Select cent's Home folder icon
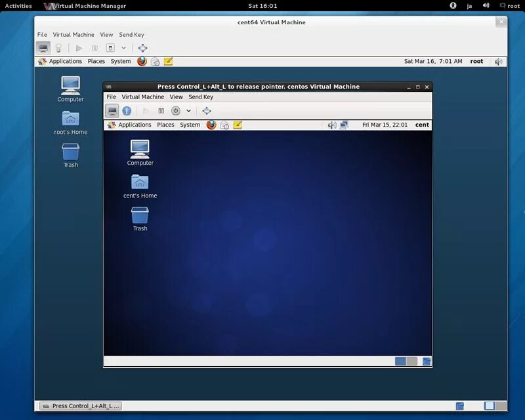The width and height of the screenshot is (525, 420). [140, 186]
